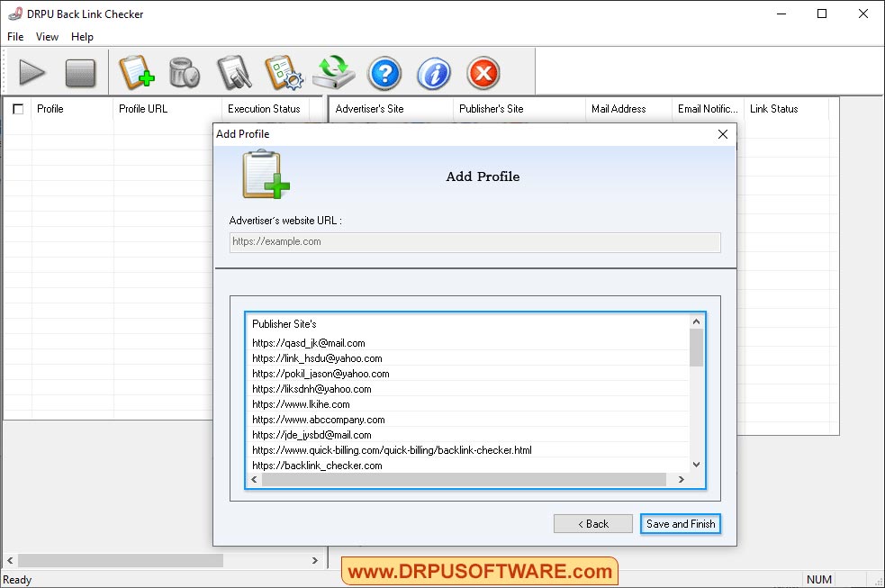
Task: Stop the running check
Action: (81, 73)
